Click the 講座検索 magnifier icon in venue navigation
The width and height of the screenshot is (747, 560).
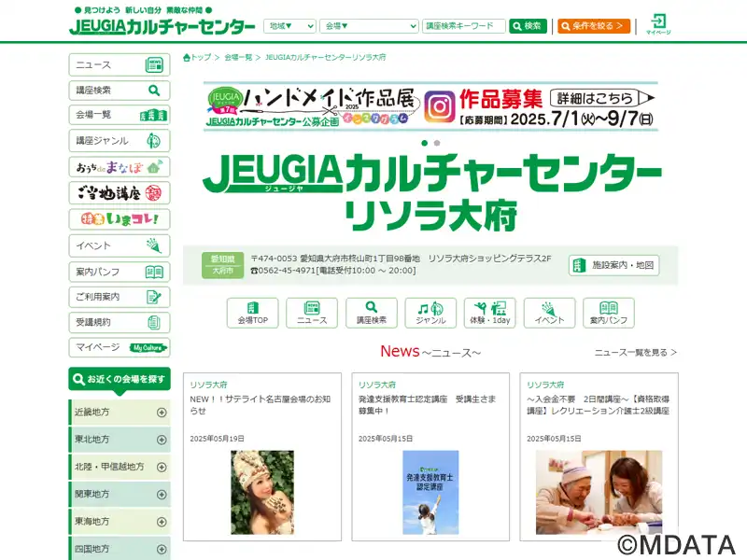pos(371,313)
